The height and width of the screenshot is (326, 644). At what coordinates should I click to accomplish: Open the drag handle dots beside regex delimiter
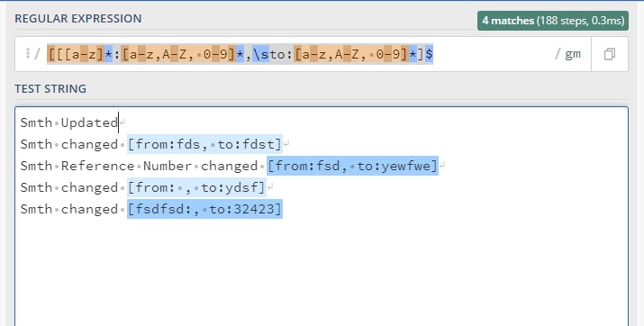click(28, 53)
